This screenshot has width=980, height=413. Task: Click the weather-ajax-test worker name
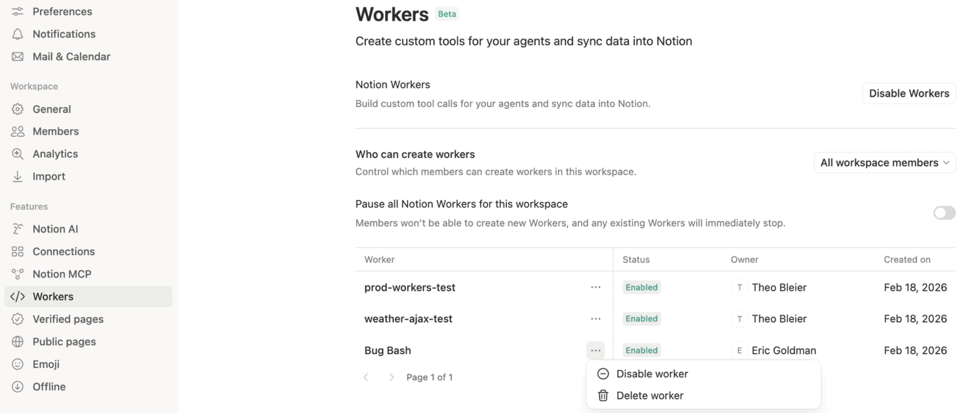click(x=408, y=319)
